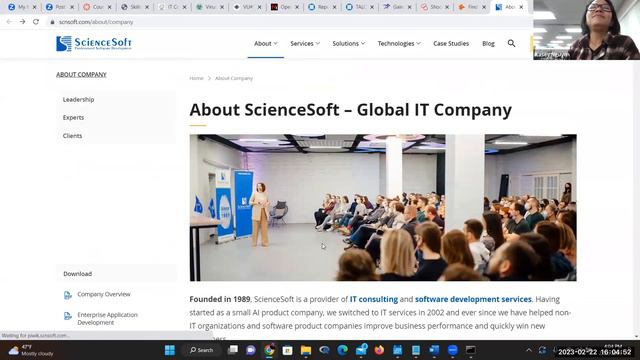Open the Zoom app on the taskbar
The image size is (640, 360).
pyautogui.click(x=452, y=350)
